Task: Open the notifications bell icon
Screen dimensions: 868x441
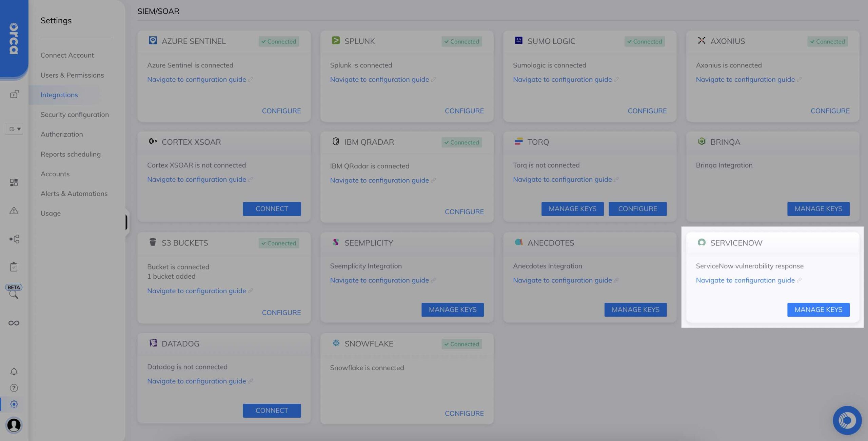Action: click(14, 372)
